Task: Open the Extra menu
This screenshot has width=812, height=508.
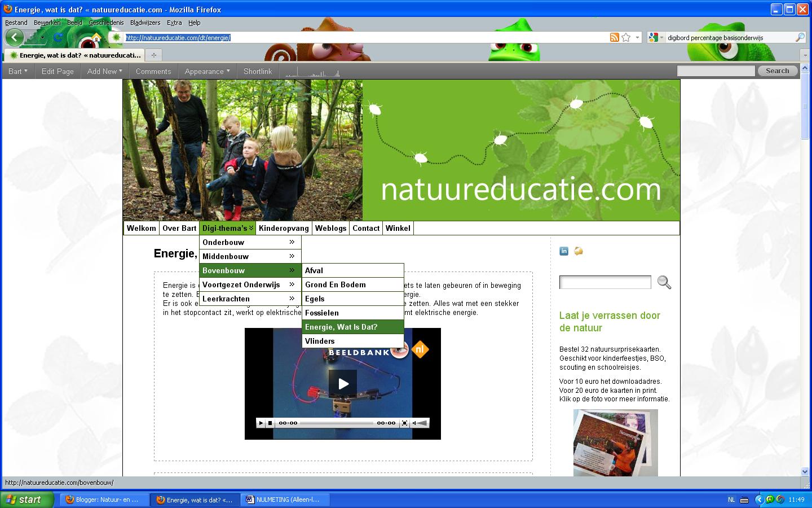Action: [x=174, y=23]
